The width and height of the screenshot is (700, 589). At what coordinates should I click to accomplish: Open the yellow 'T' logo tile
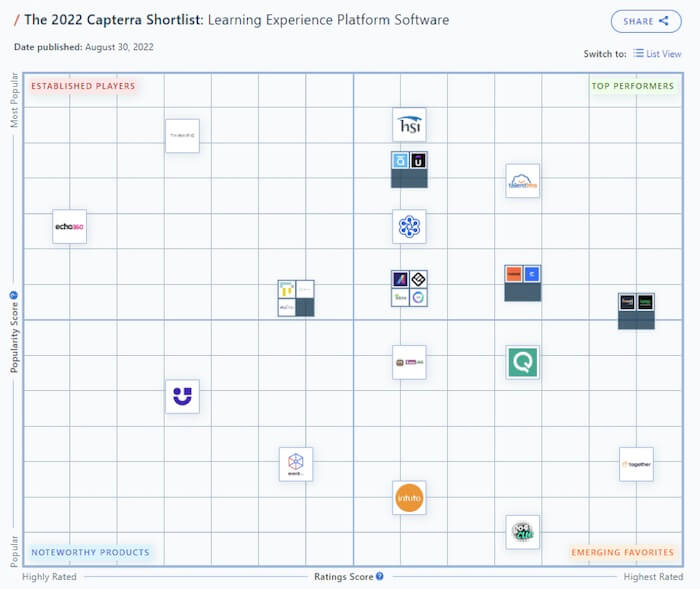287,289
